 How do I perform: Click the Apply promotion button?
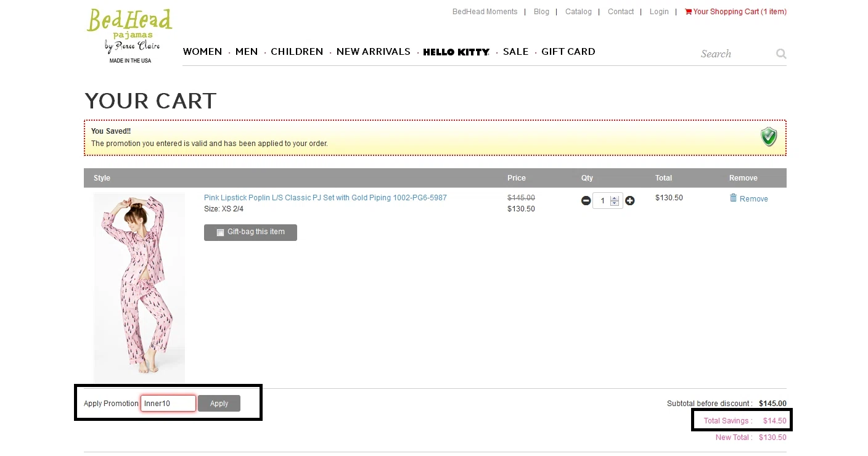coord(219,404)
